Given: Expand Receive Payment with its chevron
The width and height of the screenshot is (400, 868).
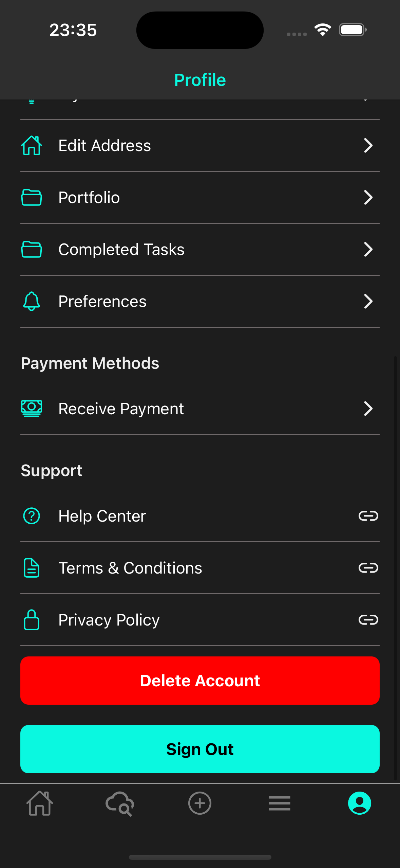Looking at the screenshot, I should [368, 408].
